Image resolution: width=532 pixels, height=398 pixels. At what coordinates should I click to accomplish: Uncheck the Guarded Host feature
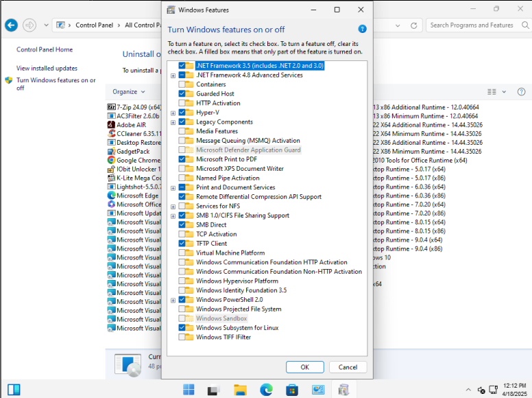(182, 94)
